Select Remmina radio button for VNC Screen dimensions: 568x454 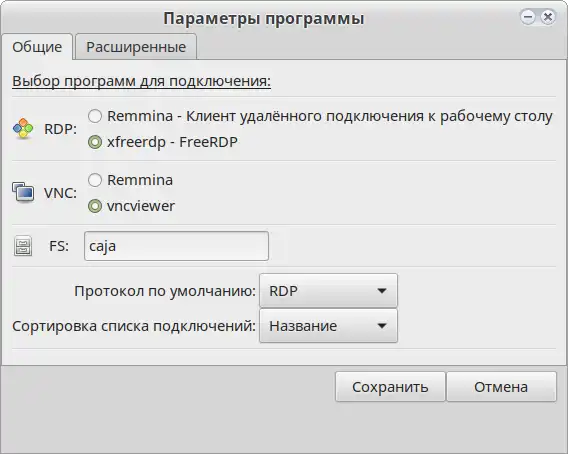click(x=95, y=180)
